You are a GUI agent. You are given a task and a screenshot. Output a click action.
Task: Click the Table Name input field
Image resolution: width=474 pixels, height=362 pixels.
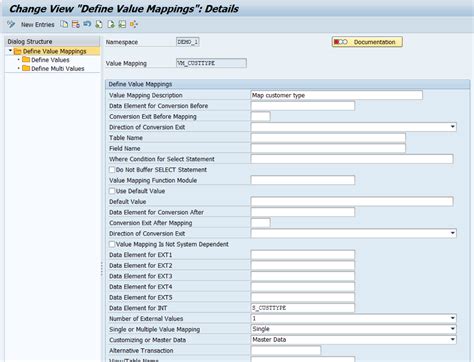(328, 138)
